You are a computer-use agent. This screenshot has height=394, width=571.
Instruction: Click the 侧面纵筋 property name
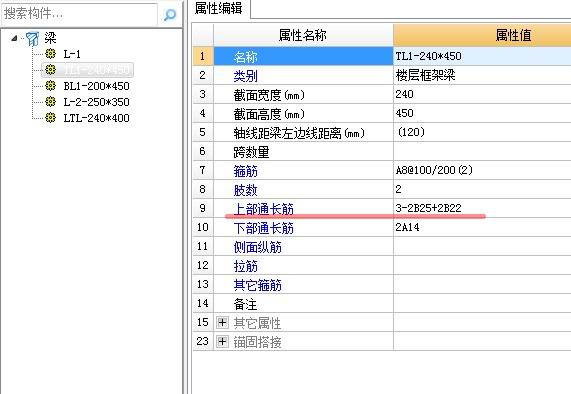257,247
